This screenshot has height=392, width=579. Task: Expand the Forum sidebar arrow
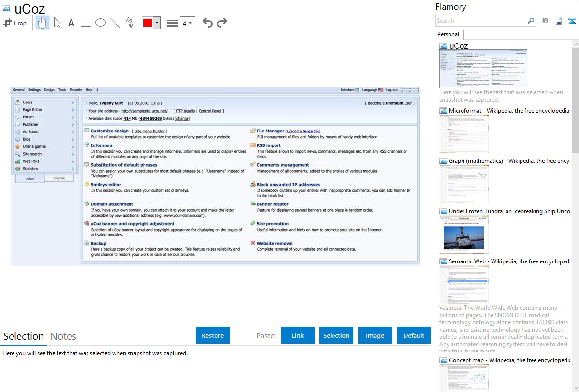[73, 117]
